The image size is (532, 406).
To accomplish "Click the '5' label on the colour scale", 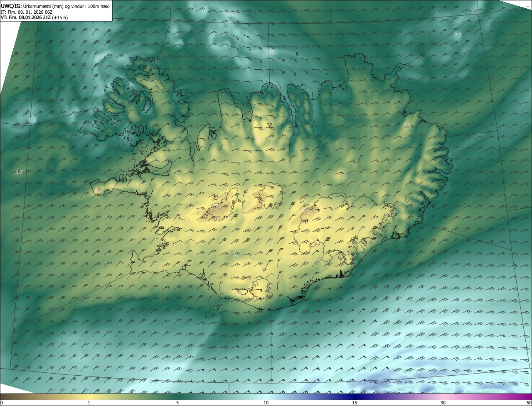I will pyautogui.click(x=177, y=403).
